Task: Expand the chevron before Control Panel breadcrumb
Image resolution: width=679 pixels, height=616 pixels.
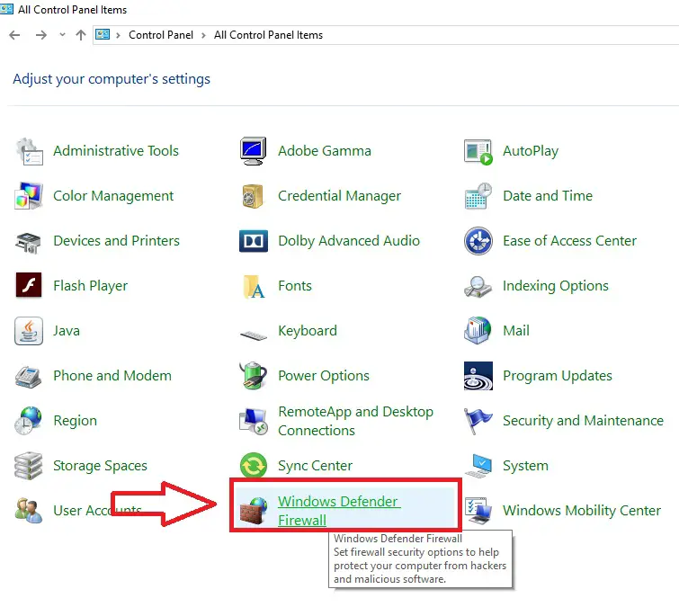Action: tap(118, 35)
